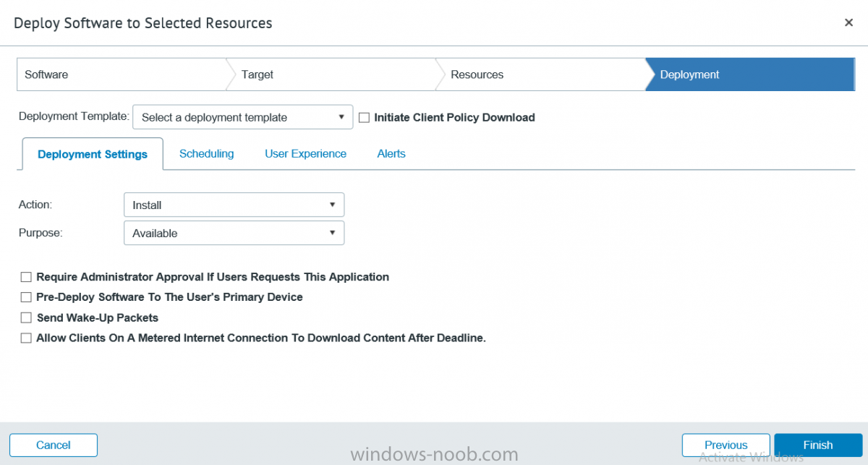
Task: Click the Deployment Template label
Action: click(x=75, y=116)
